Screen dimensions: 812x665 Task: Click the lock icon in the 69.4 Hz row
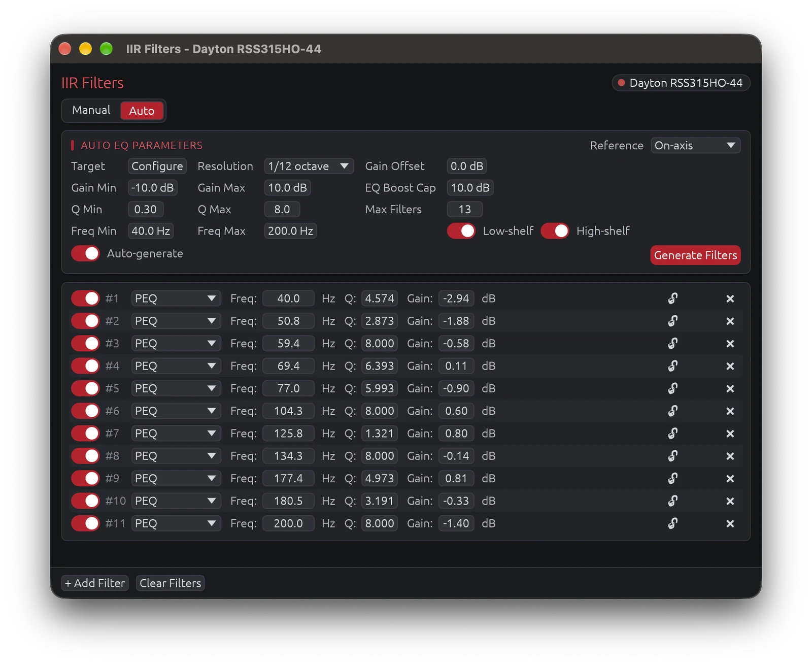coord(673,366)
